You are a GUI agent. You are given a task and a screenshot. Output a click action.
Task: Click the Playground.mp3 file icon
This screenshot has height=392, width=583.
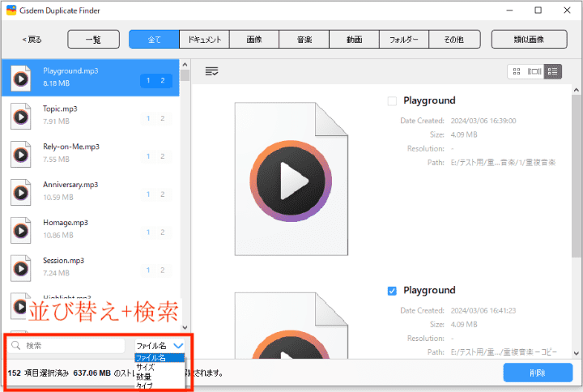pos(20,78)
